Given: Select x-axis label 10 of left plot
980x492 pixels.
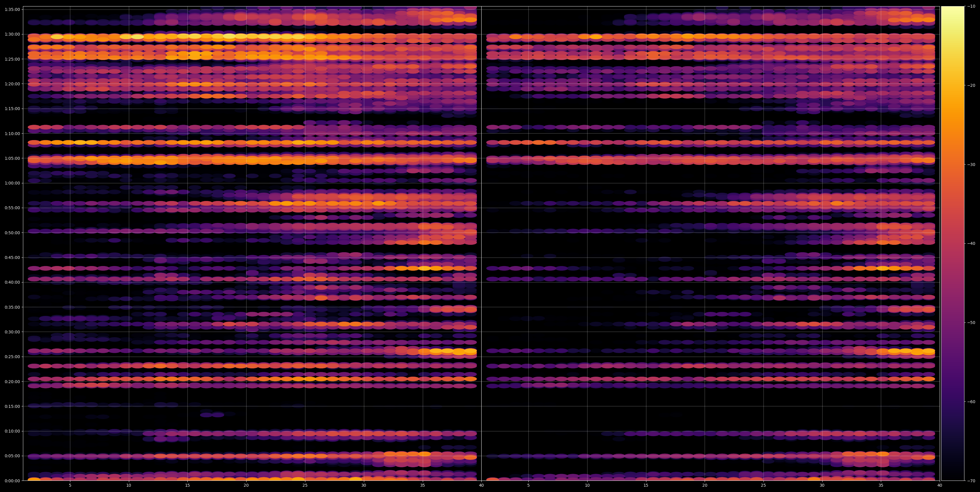Looking at the screenshot, I should click(129, 485).
